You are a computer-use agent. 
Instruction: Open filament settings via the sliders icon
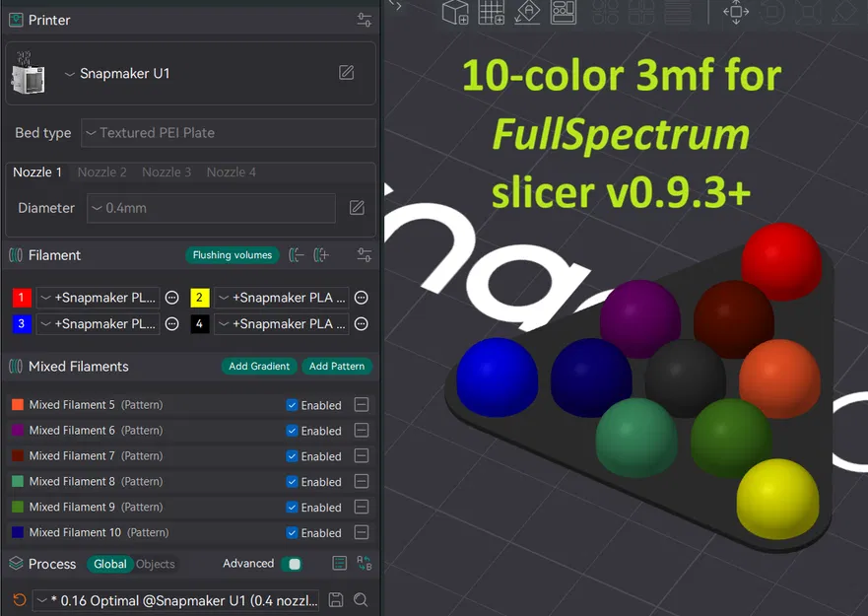(364, 255)
